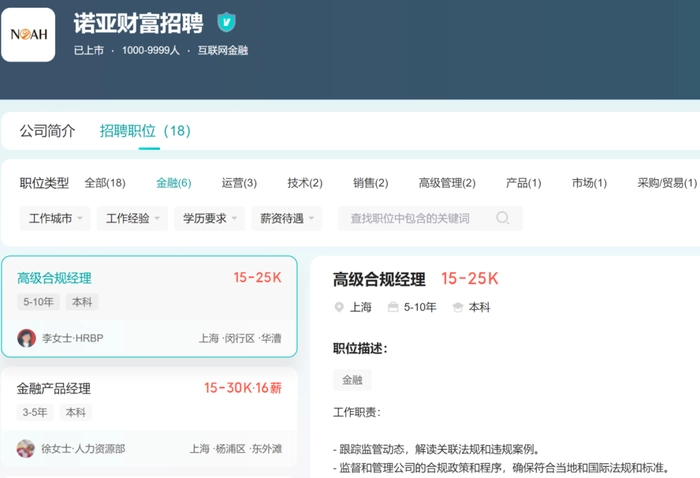Click the 金融 tag in job description
Image resolution: width=700 pixels, height=478 pixels.
click(352, 380)
